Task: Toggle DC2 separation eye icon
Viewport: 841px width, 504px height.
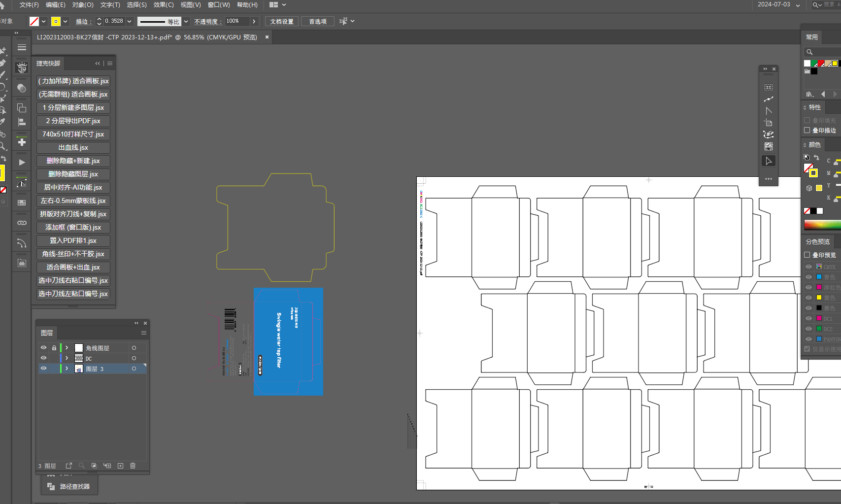Action: tap(808, 329)
